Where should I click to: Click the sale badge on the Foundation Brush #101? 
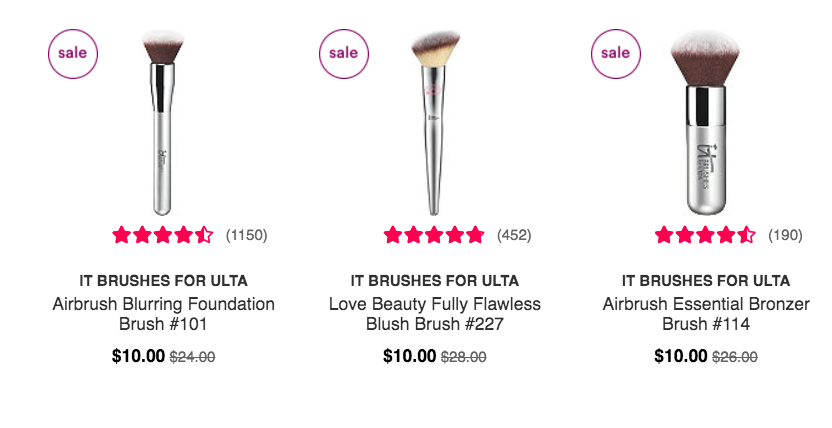[73, 54]
